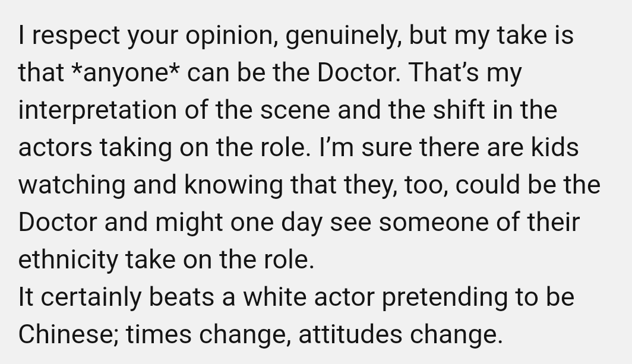Click the word "Chinese;" in the comment
Screen dimensions: 632x364
tap(68, 335)
